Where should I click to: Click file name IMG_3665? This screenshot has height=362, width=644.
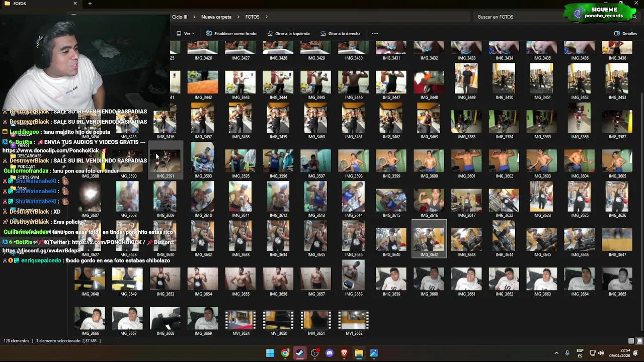click(x=617, y=294)
